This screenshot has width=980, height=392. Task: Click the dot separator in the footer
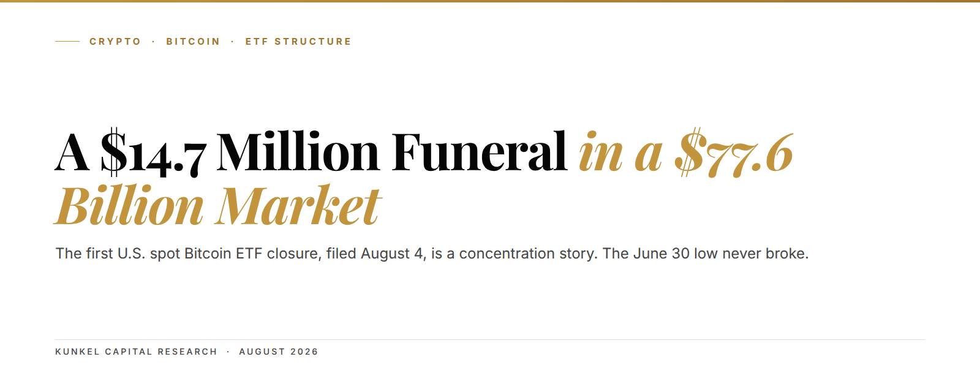(x=228, y=352)
